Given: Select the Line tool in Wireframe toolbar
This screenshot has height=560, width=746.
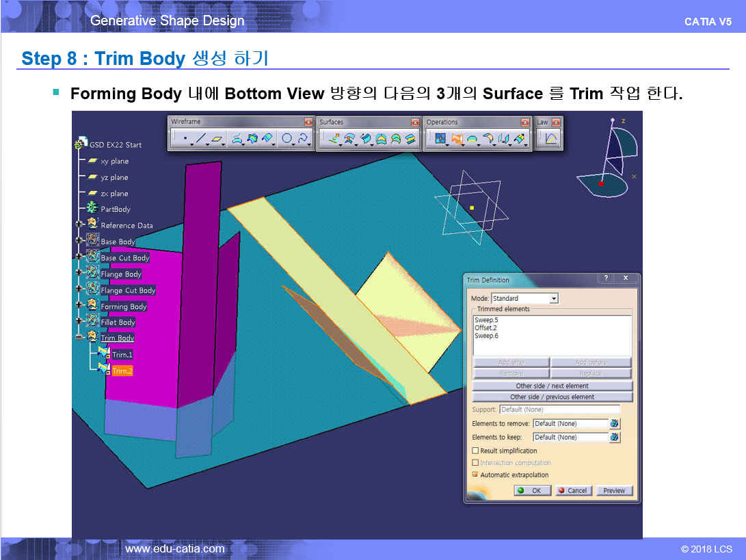Looking at the screenshot, I should click(200, 139).
